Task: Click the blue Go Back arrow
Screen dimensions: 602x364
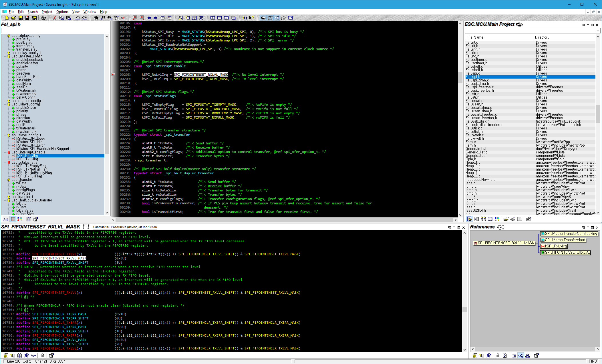Action: tap(149, 18)
